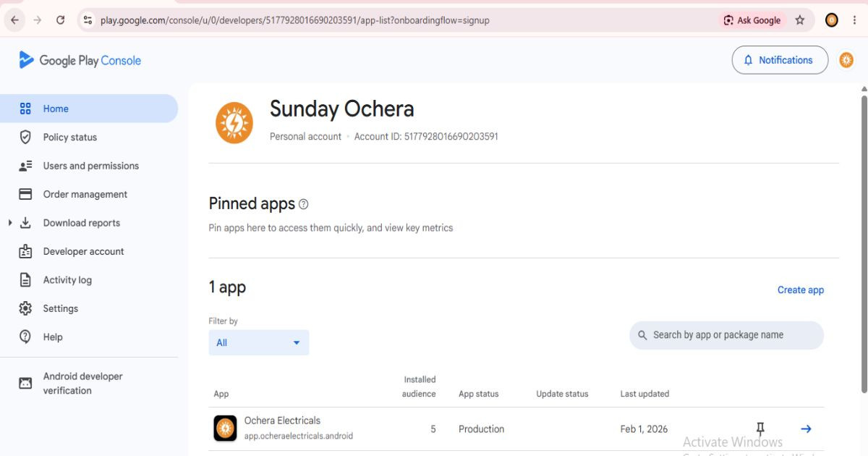
Task: Expand the Download reports submenu arrow
Action: 10,223
